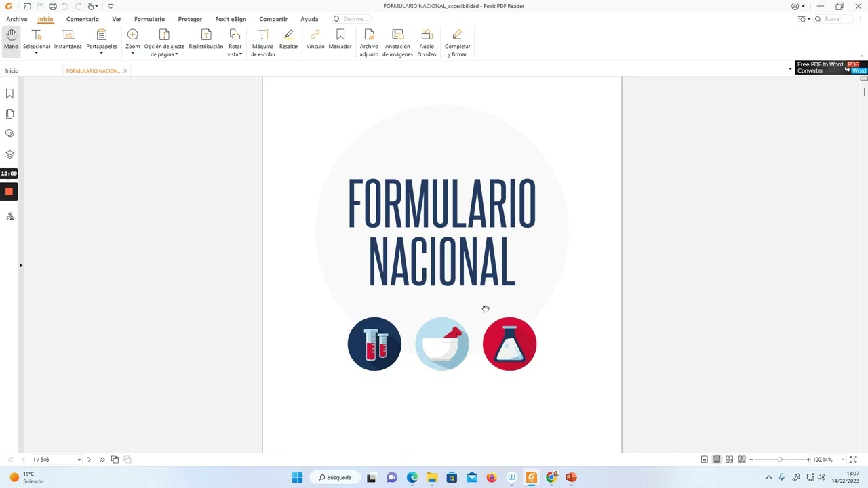Open Completar y firmar

457,43
